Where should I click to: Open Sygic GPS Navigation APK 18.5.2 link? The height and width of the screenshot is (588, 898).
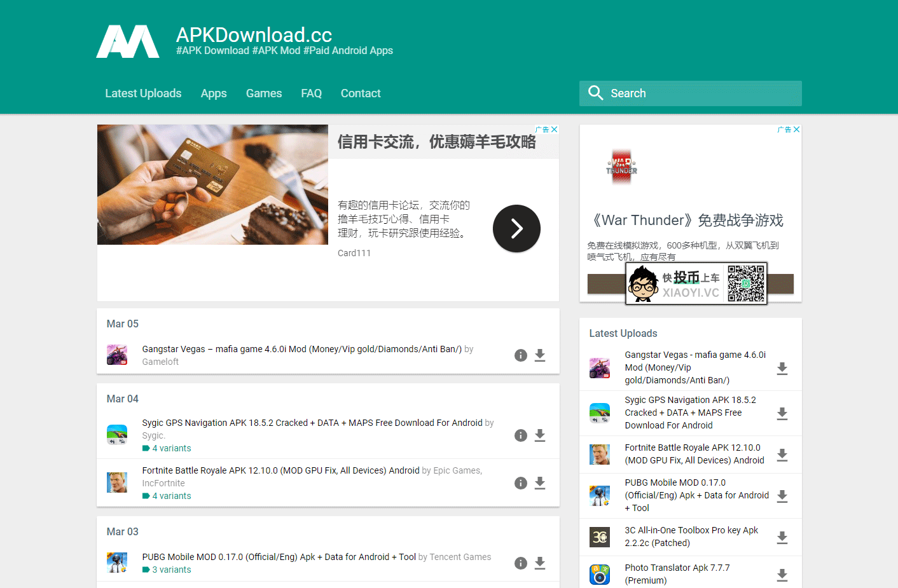point(312,423)
